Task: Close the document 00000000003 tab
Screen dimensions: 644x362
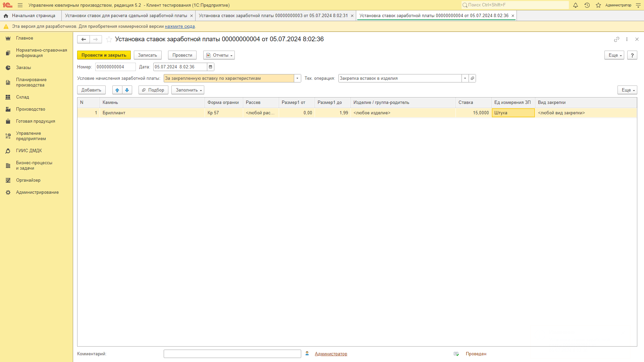Action: coord(352,16)
